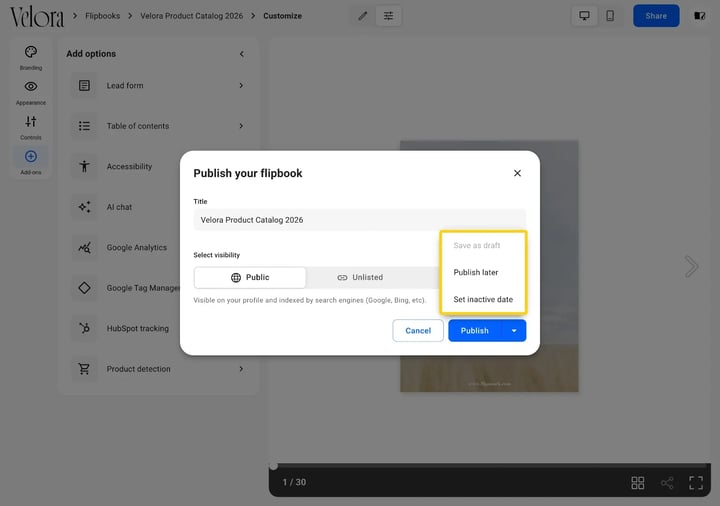Click the Publish button
Viewport: 720px width, 506px height.
click(x=475, y=331)
